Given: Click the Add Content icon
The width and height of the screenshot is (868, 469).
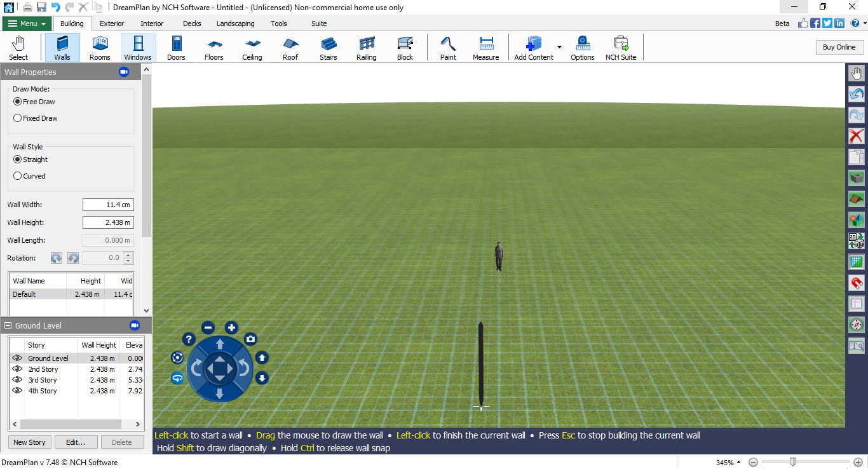Looking at the screenshot, I should point(533,48).
